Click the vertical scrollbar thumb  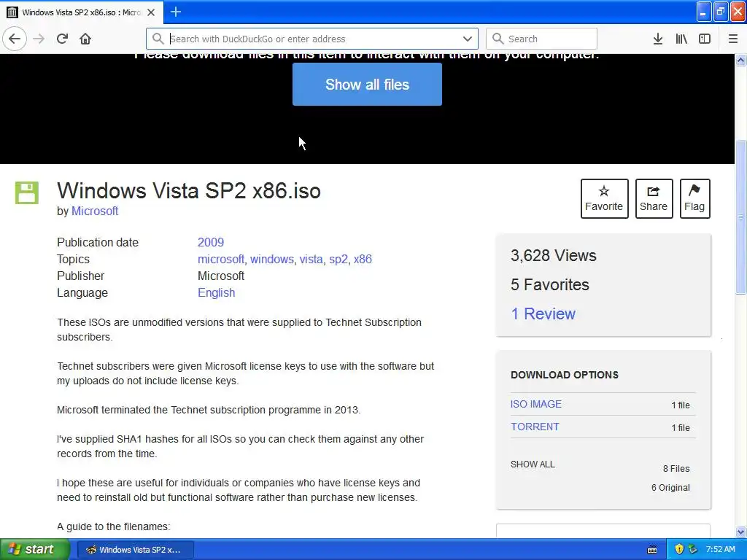741,217
